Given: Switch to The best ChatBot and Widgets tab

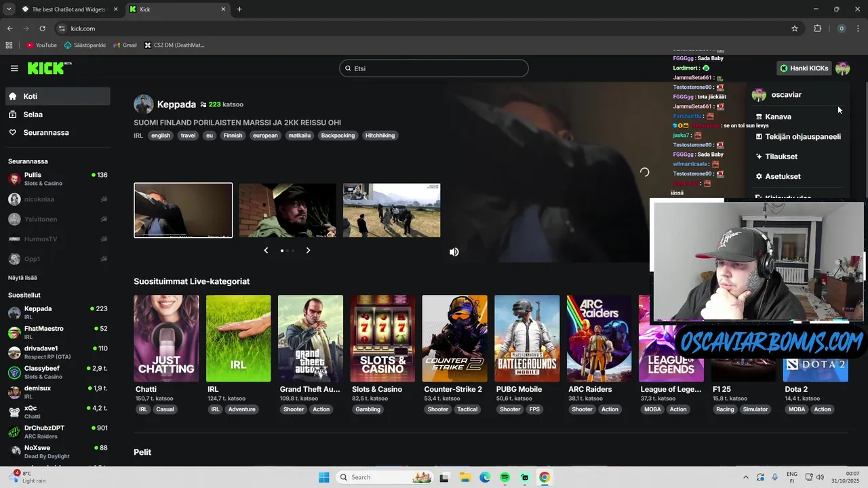Looking at the screenshot, I should click(x=68, y=9).
